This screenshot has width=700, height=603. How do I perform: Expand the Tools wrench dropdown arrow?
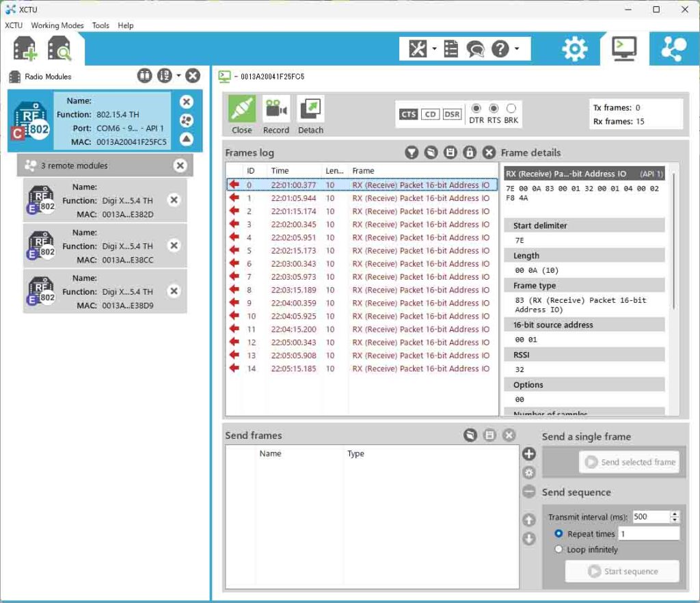[x=434, y=49]
